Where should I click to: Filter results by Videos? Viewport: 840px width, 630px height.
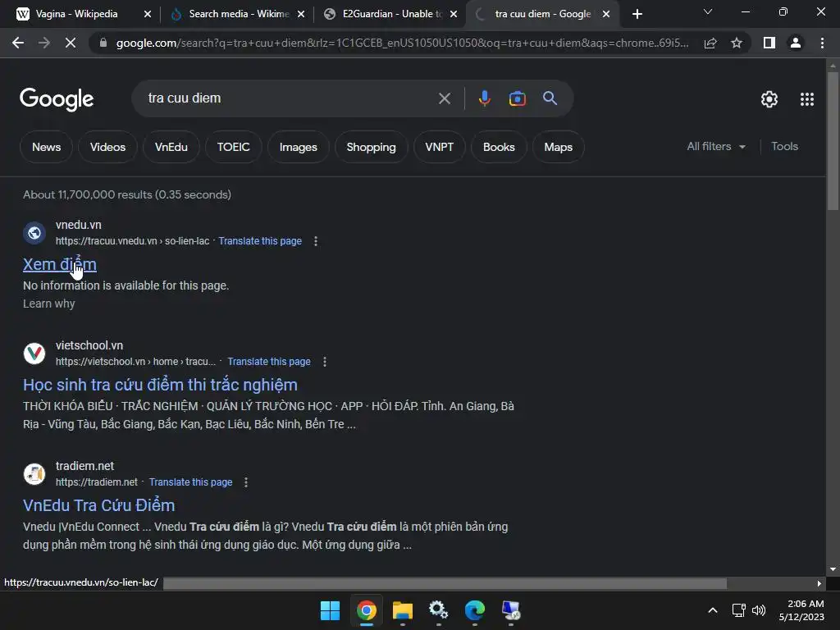click(107, 147)
